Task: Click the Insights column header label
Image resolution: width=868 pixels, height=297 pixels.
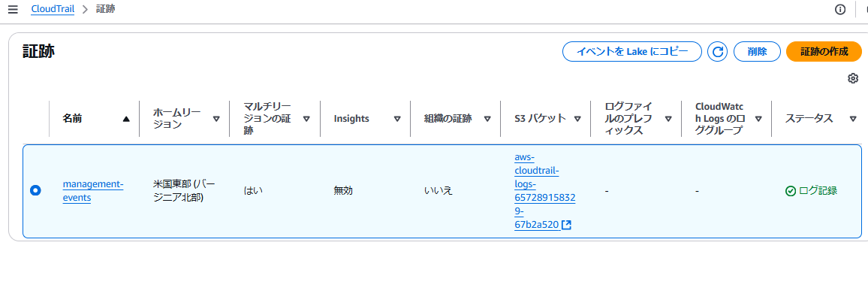Action: point(351,119)
